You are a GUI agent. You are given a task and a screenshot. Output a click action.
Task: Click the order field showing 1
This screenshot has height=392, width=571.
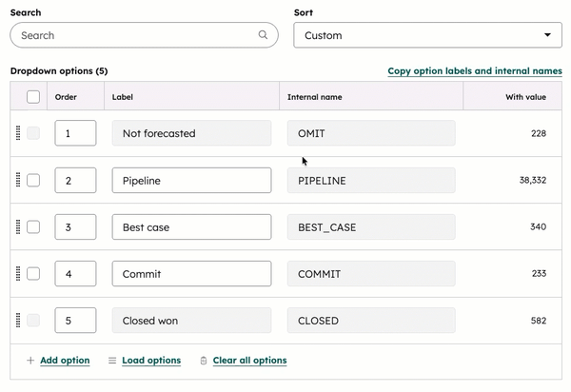75,133
